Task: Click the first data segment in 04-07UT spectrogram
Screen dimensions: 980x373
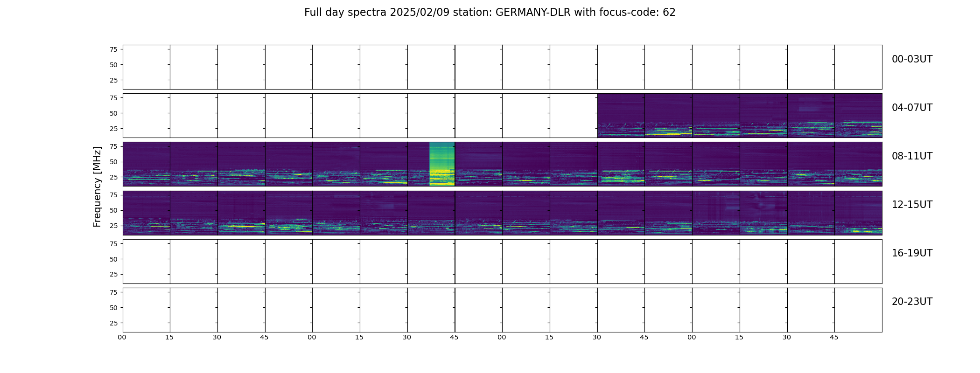Action: click(621, 116)
